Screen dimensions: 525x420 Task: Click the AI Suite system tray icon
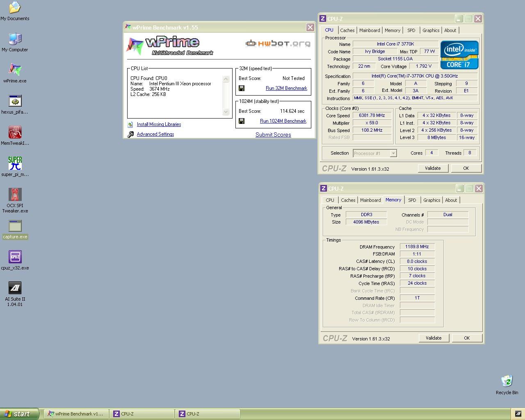pos(518,414)
